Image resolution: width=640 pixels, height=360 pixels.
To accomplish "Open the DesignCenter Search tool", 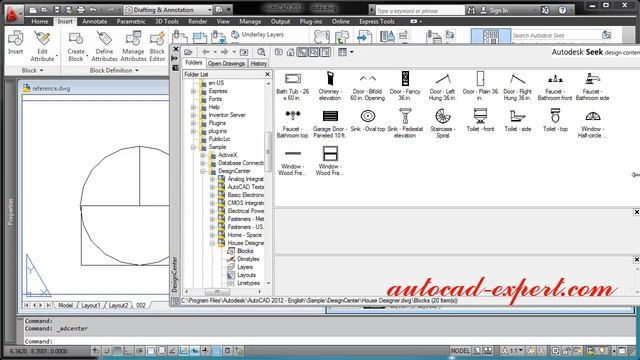I will (261, 52).
